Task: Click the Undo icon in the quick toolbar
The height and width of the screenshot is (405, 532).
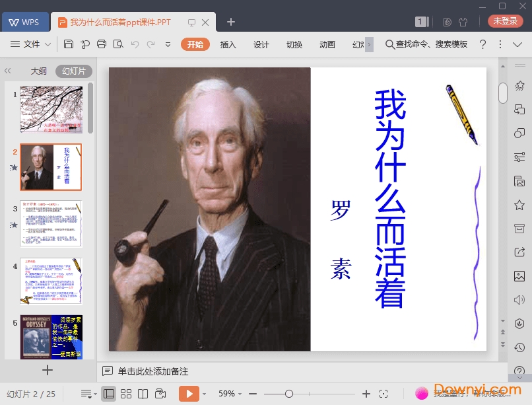Action: (x=135, y=45)
